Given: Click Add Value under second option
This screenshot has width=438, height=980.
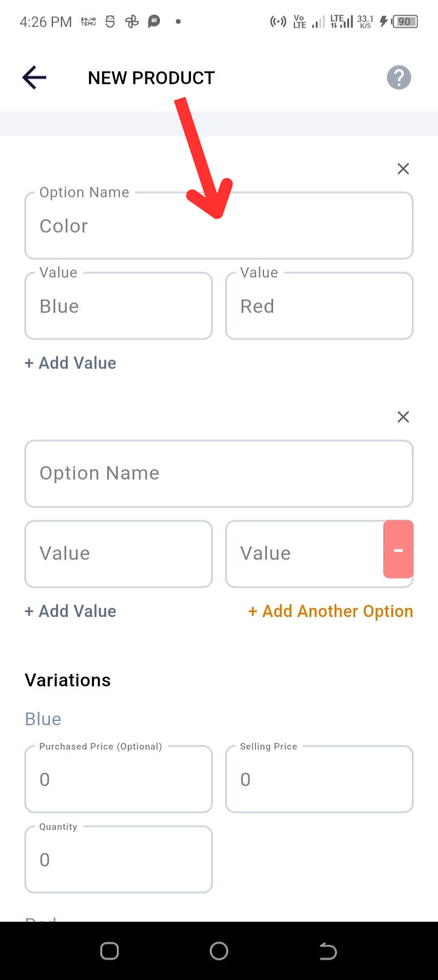Looking at the screenshot, I should (x=71, y=611).
